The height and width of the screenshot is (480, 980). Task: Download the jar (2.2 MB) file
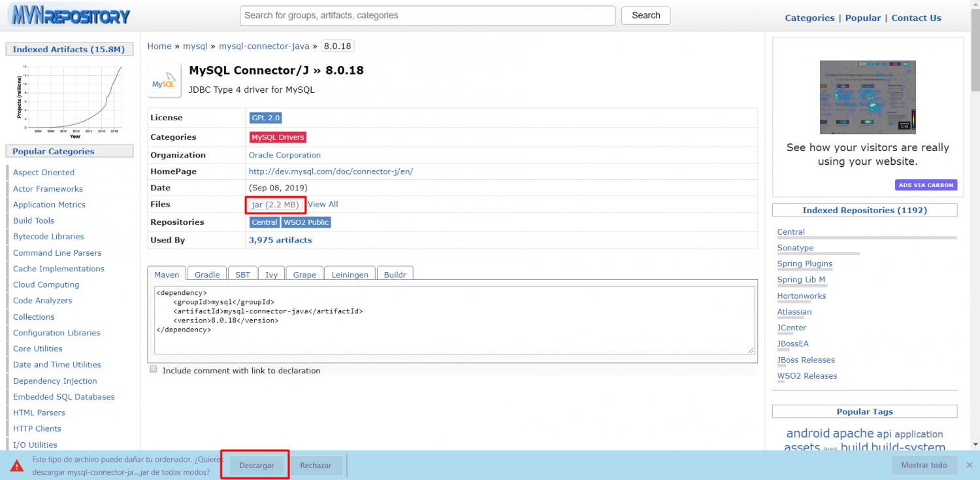275,205
